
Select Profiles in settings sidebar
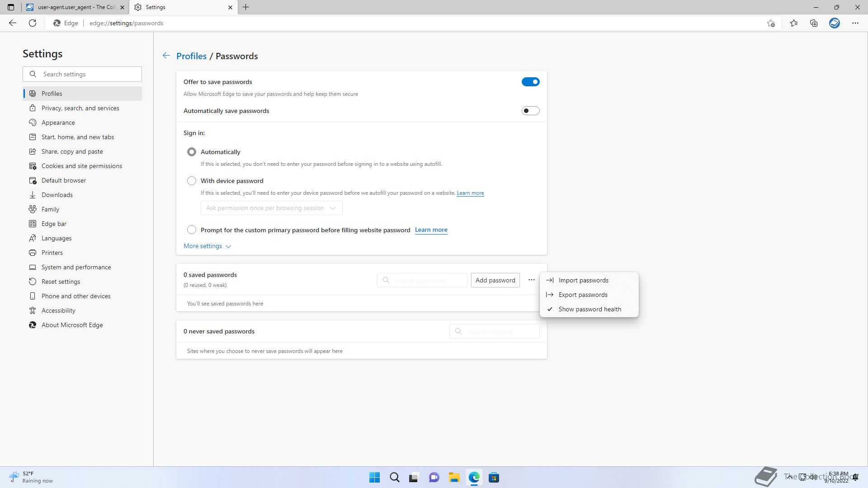82,94
